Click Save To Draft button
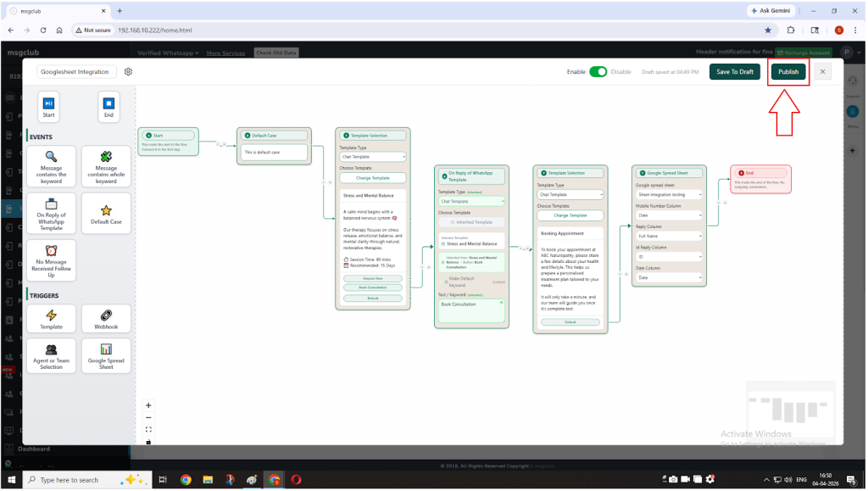 [x=735, y=72]
